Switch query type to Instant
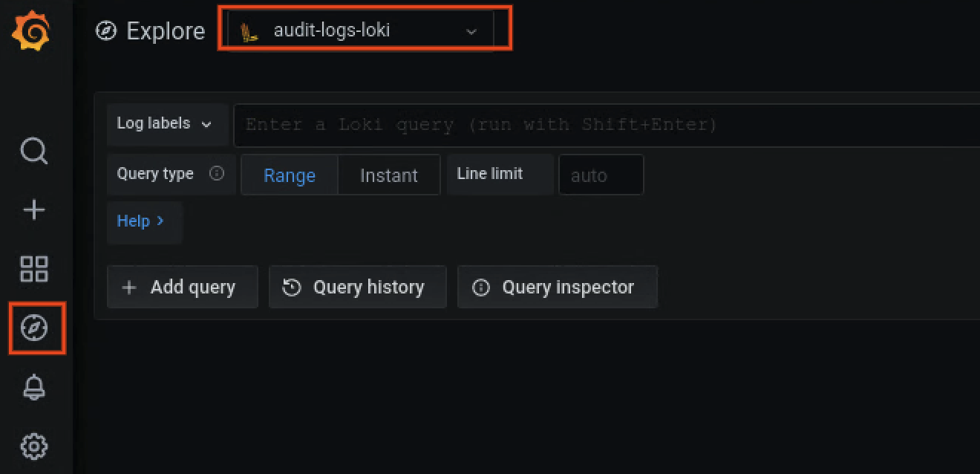Viewport: 980px width, 474px height. [x=388, y=175]
